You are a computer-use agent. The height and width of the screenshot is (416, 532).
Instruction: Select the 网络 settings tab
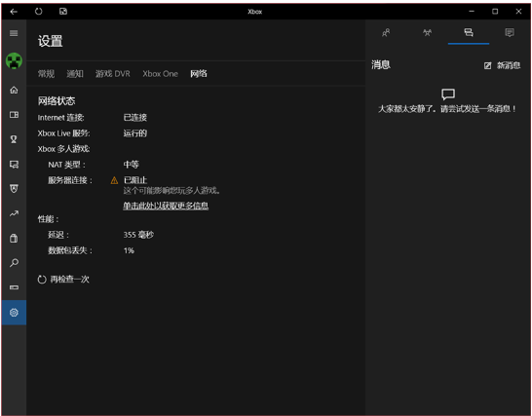click(x=199, y=74)
